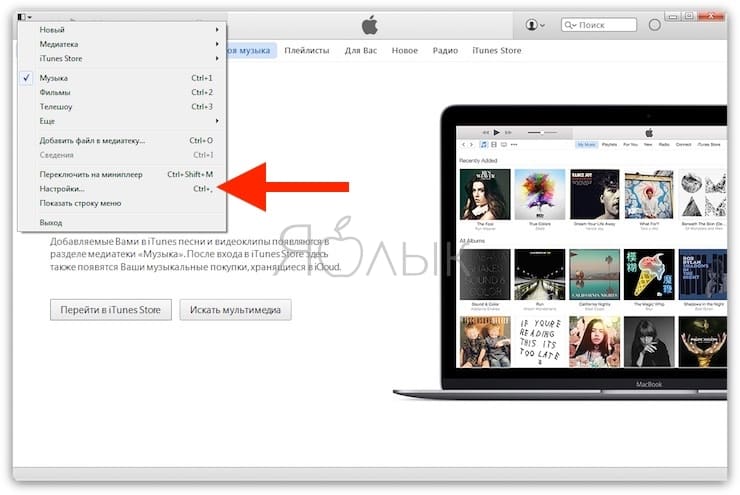Click the California Nights album cover
This screenshot has height=495, width=740.
pos(594,275)
